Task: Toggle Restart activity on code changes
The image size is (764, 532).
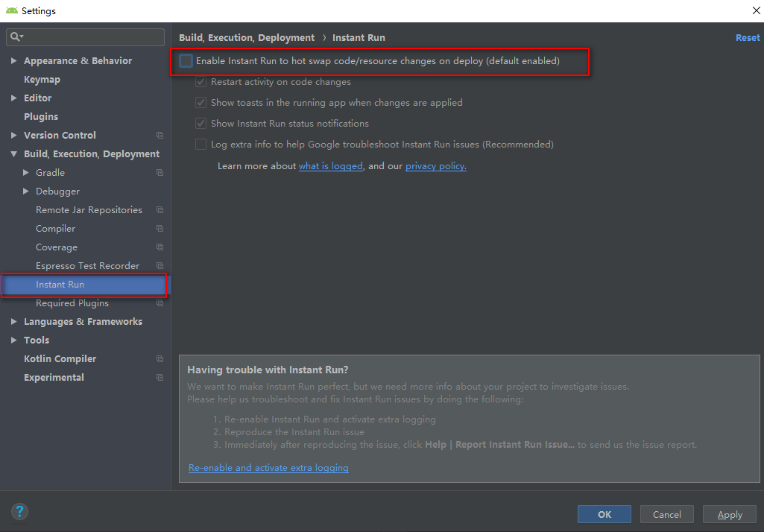Action: tap(201, 82)
